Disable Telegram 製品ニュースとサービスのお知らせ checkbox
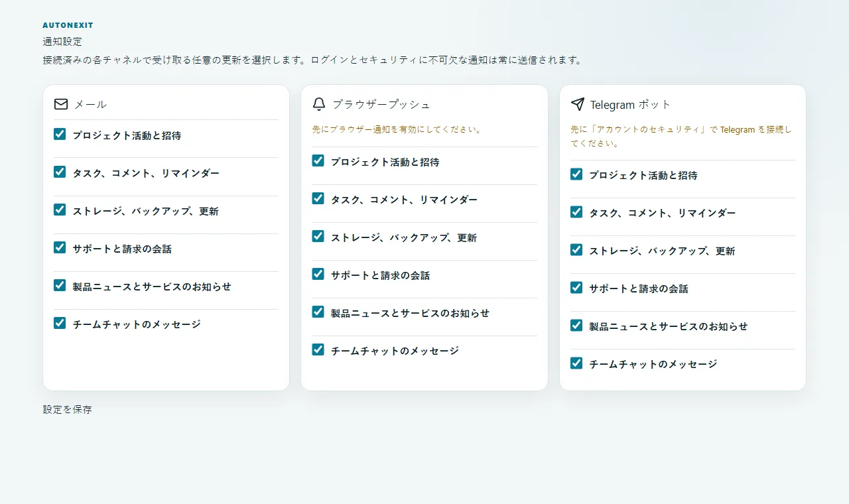The width and height of the screenshot is (849, 504). [576, 325]
